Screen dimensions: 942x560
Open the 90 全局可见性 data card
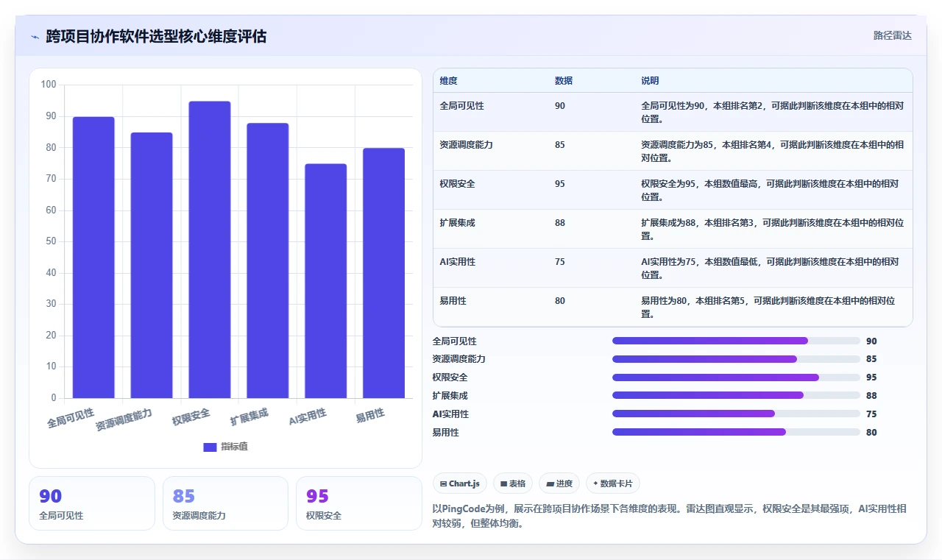[x=92, y=503]
